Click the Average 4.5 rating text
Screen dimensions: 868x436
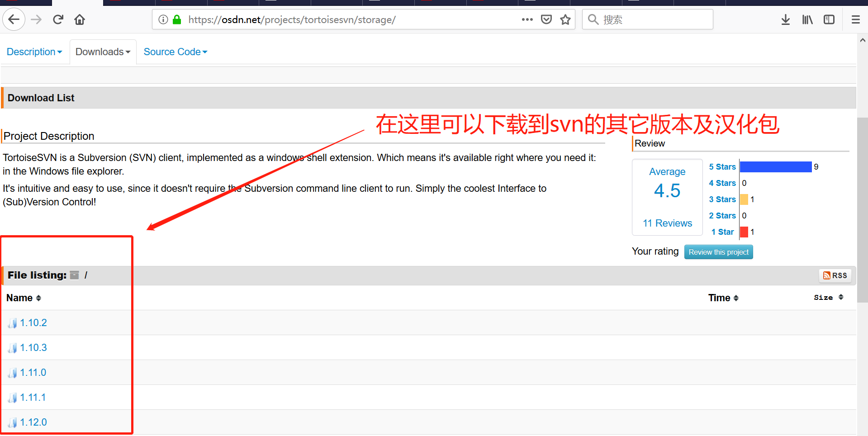[x=667, y=183]
